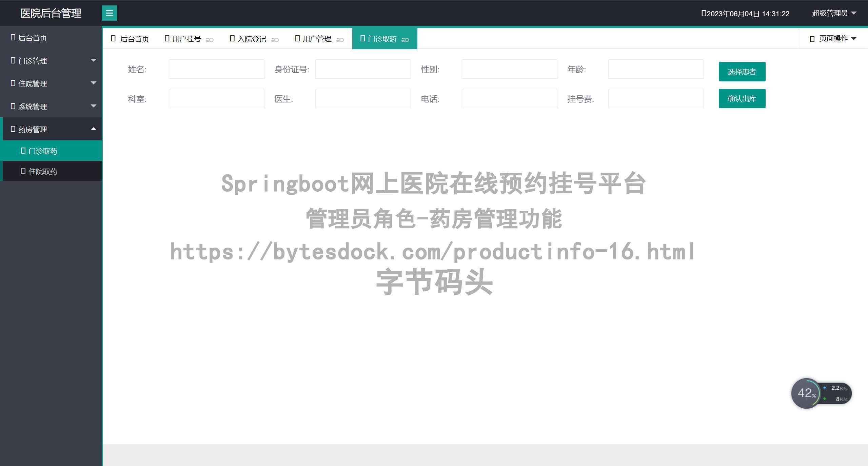The width and height of the screenshot is (868, 466).
Task: Focus the 挂号费 input field
Action: coord(656,98)
